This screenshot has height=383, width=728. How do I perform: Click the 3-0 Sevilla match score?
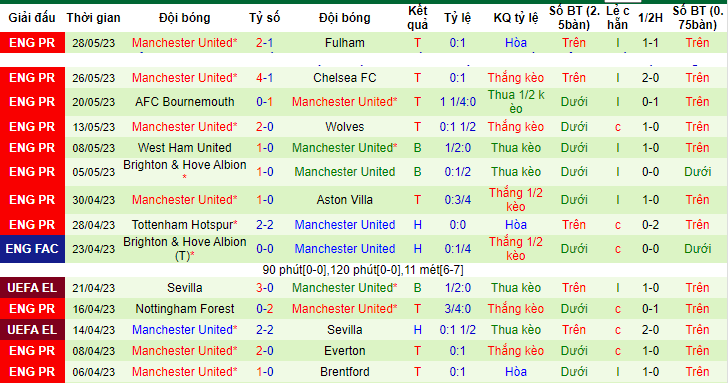(x=265, y=288)
